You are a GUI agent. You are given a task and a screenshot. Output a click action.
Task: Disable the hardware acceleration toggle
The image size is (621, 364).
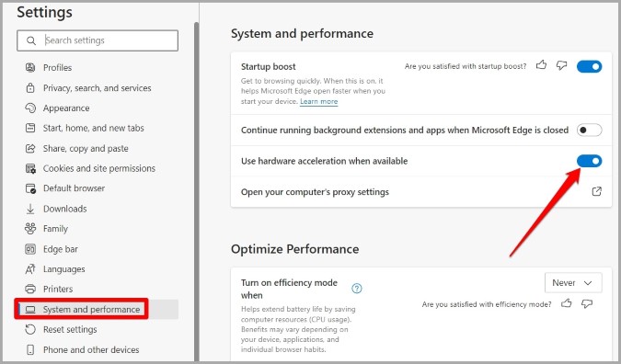[589, 161]
